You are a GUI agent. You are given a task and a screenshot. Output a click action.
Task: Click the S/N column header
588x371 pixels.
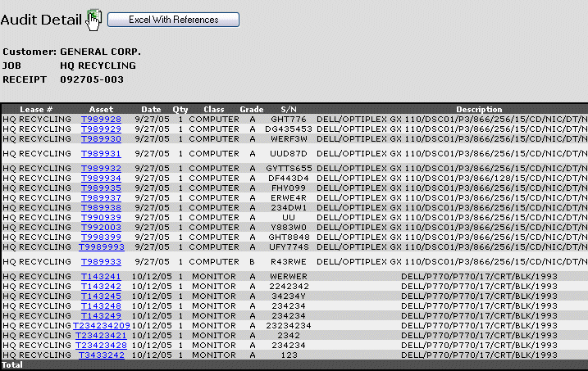click(x=289, y=109)
